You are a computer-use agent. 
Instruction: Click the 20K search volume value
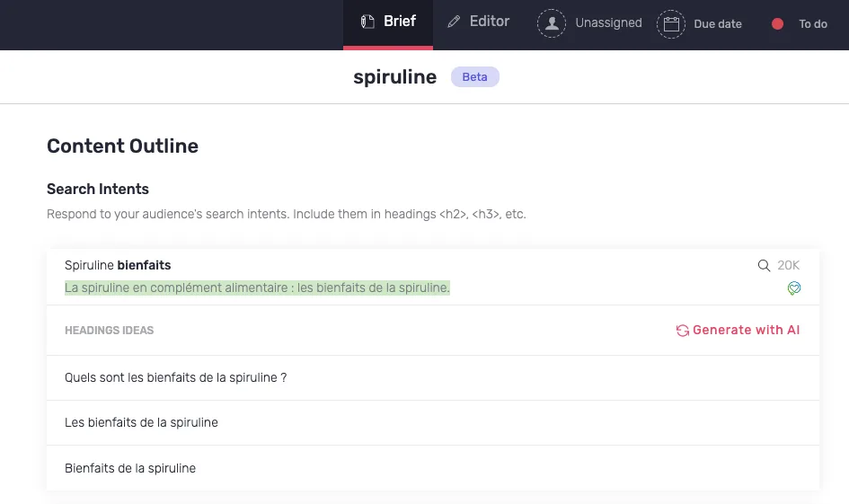point(789,265)
